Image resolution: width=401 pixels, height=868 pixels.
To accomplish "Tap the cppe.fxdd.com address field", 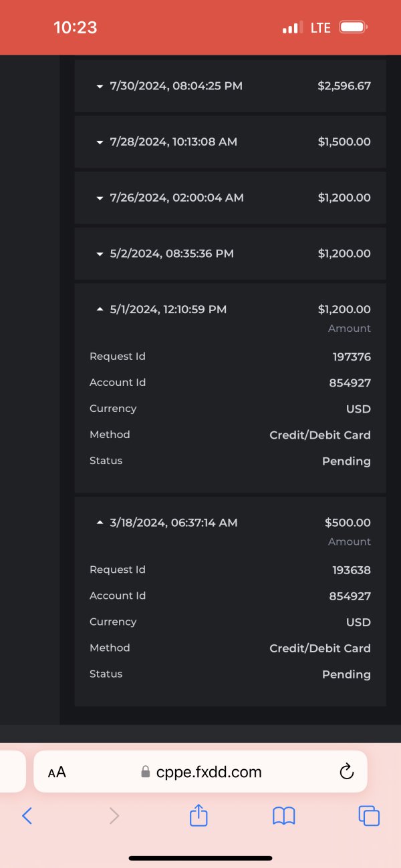I will [209, 773].
